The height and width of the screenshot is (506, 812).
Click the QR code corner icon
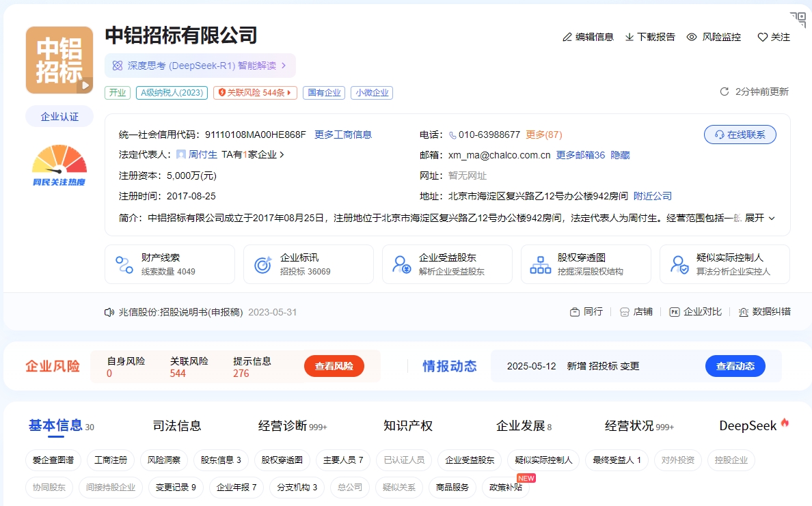(x=798, y=19)
